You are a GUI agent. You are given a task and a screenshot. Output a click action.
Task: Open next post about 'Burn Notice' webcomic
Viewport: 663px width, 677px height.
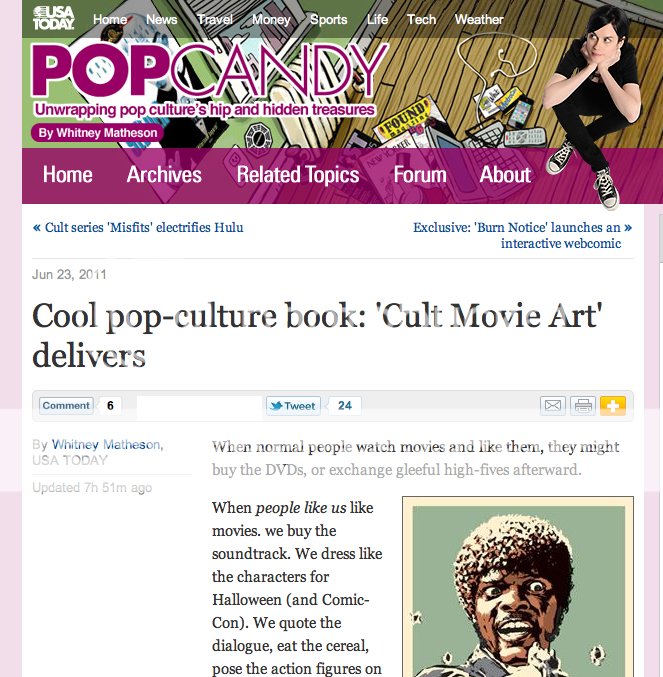click(x=522, y=235)
